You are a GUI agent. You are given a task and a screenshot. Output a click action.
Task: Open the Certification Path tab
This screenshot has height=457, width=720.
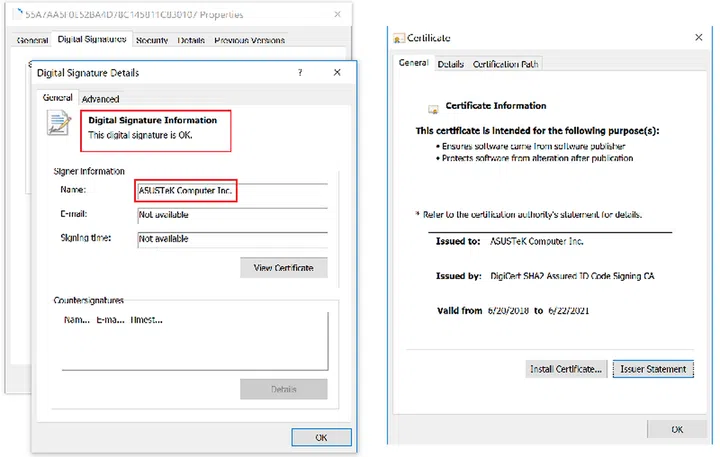click(x=506, y=64)
